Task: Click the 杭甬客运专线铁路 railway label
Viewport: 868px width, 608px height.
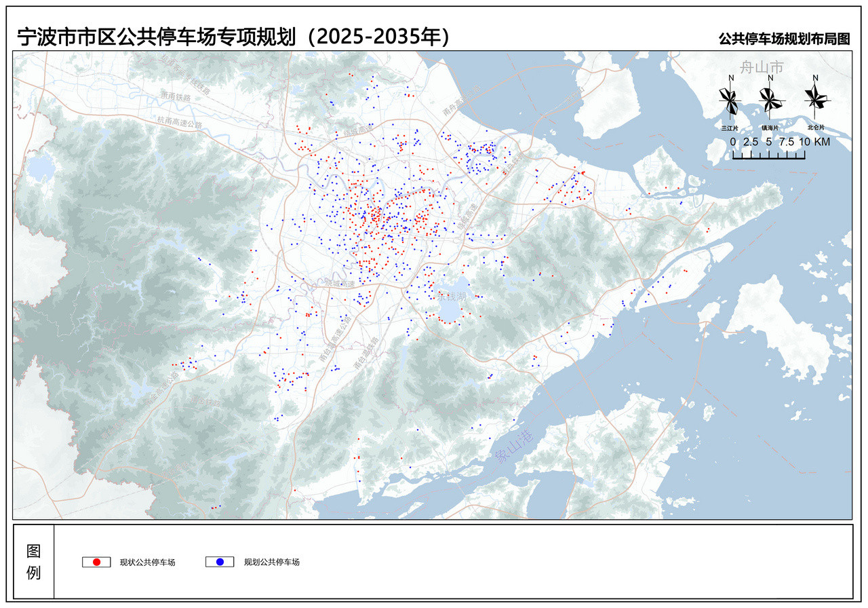Action: pyautogui.click(x=185, y=74)
